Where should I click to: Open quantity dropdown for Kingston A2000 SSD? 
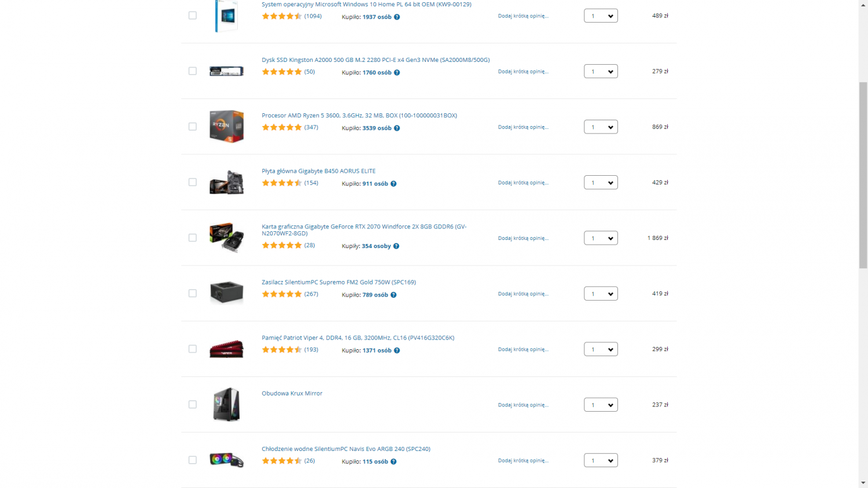[x=601, y=72]
